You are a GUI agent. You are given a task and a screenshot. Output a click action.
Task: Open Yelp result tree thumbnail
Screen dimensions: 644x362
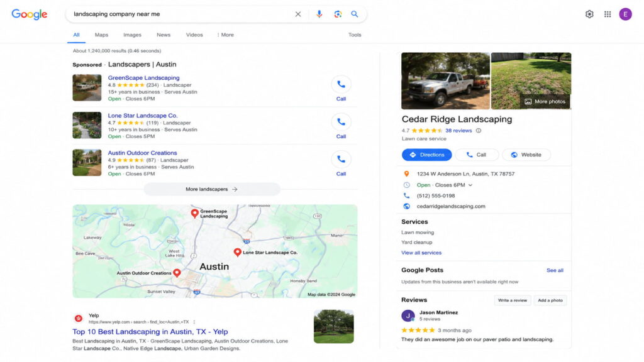click(333, 326)
